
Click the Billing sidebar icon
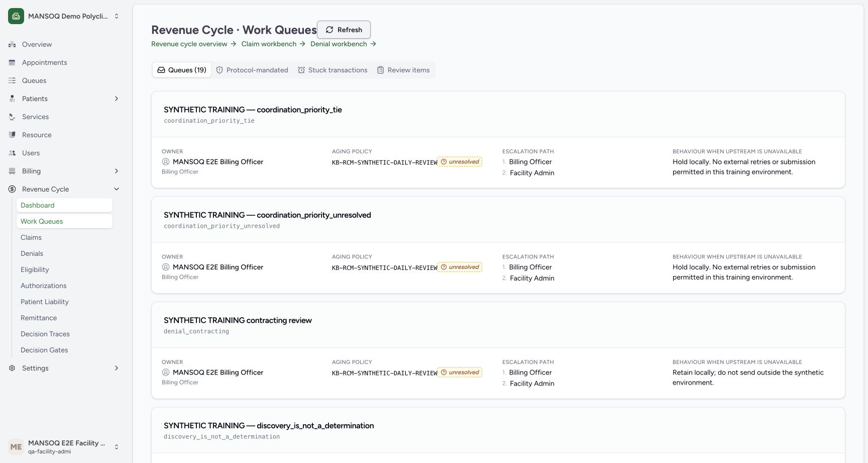(x=12, y=171)
